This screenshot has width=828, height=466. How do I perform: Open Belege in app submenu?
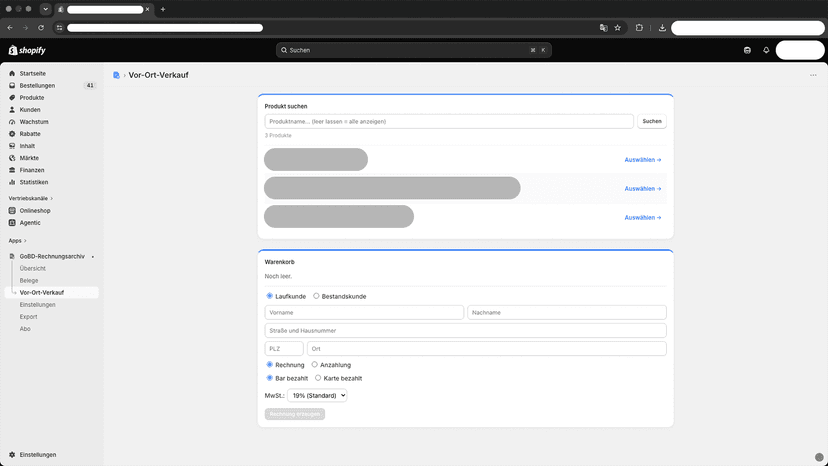pyautogui.click(x=29, y=281)
